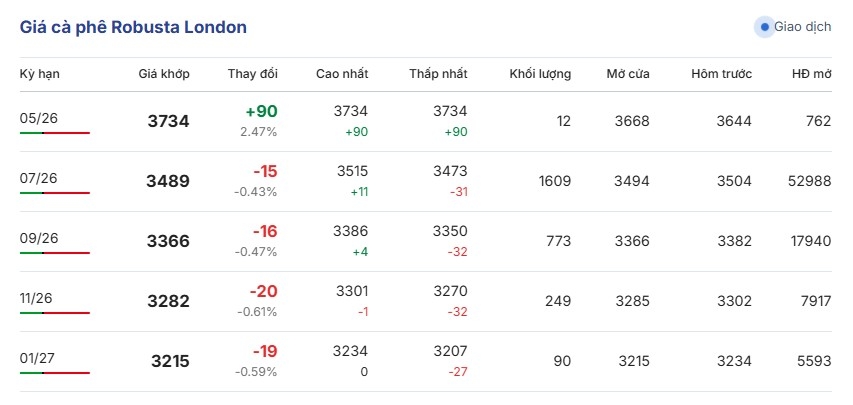Click the blue Giao dịch status dot
Screen dimensions: 853x405
click(764, 27)
